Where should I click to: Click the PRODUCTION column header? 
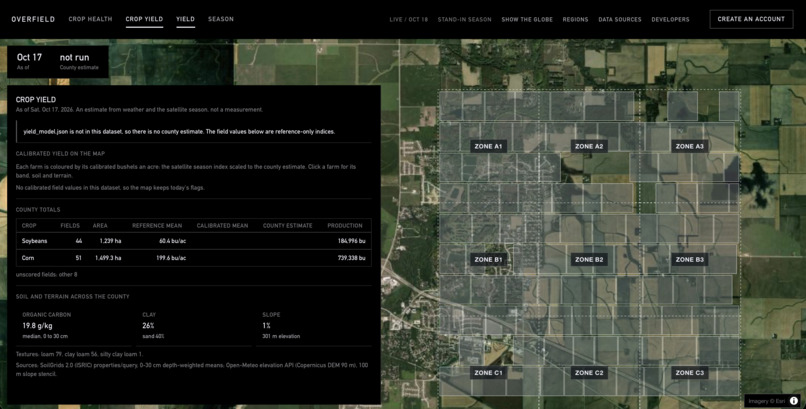click(345, 226)
